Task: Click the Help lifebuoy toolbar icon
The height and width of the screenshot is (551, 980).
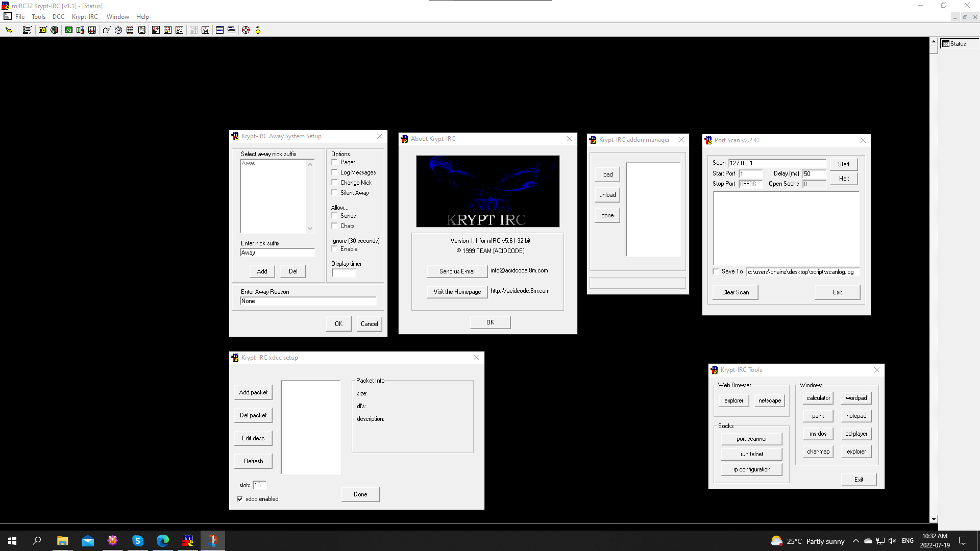Action: pyautogui.click(x=246, y=30)
